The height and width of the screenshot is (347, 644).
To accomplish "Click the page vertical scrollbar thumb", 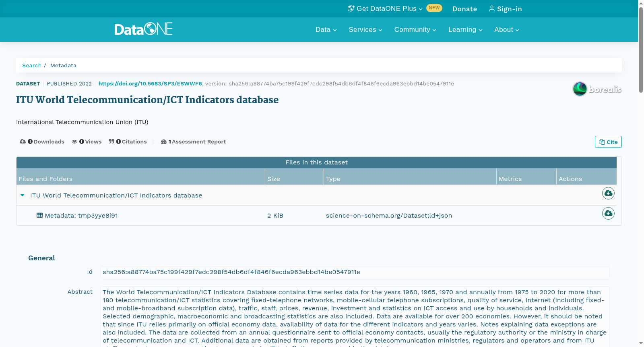I will point(641,50).
